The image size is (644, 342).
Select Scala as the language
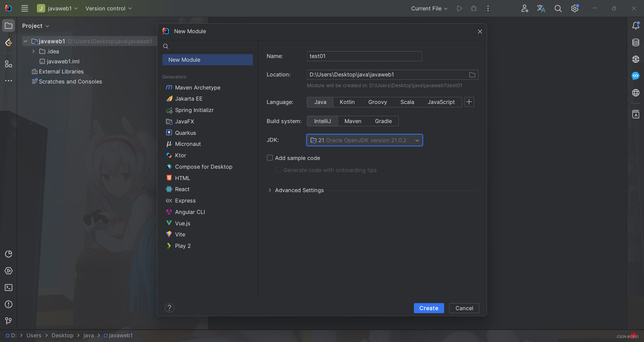[x=407, y=102]
